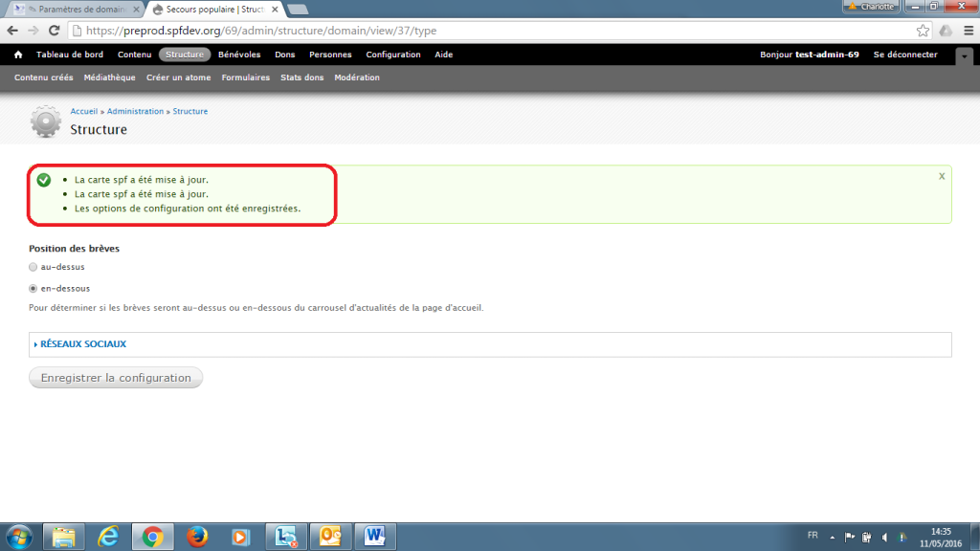Screen dimensions: 980x551
Task: Click Accueil breadcrumb link
Action: click(x=84, y=111)
